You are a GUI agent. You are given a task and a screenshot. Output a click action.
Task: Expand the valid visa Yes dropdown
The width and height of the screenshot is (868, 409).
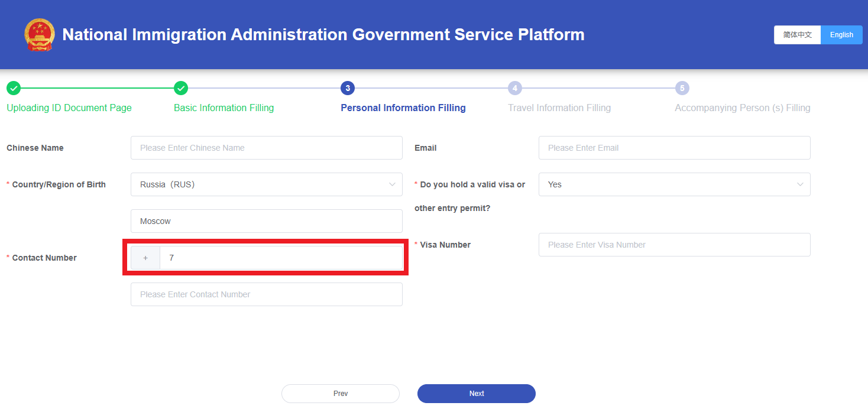[674, 184]
